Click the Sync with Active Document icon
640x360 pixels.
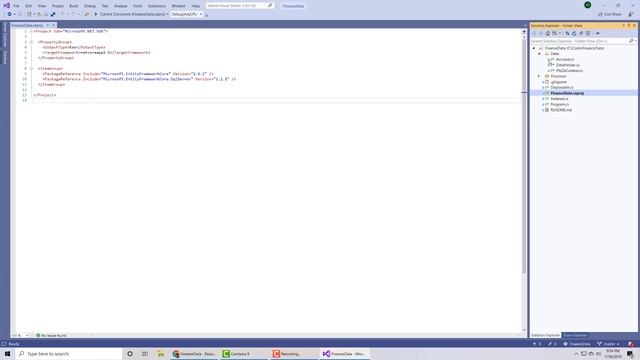pos(567,33)
